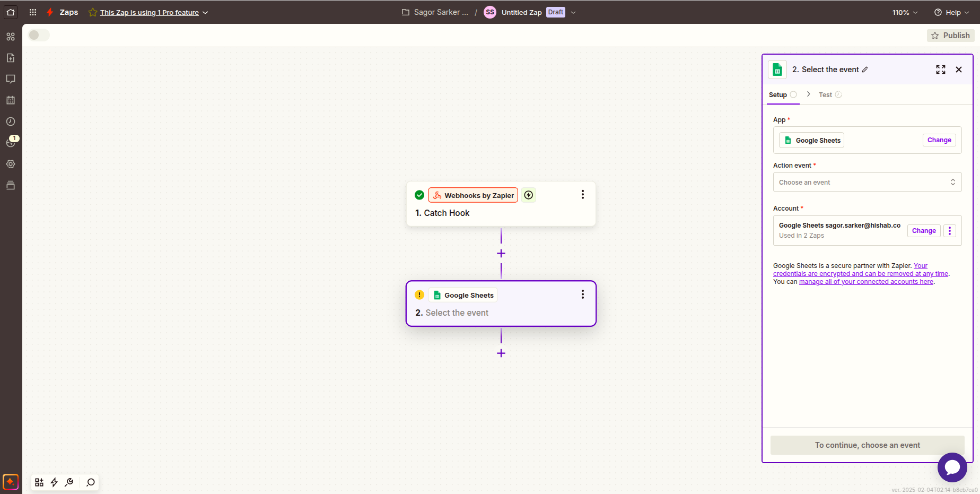The height and width of the screenshot is (494, 980).
Task: Click the Zaps lightning bolt logo
Action: 50,12
